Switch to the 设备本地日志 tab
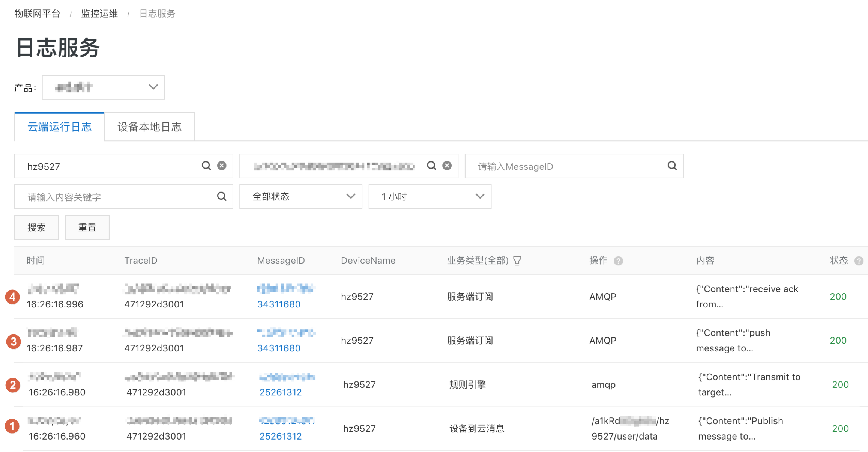 pos(150,127)
